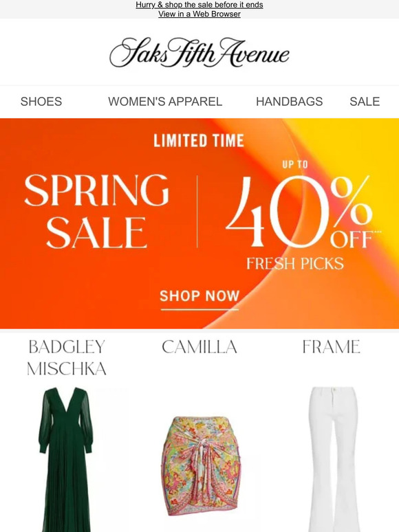Go to the SHOES category

[x=41, y=102]
